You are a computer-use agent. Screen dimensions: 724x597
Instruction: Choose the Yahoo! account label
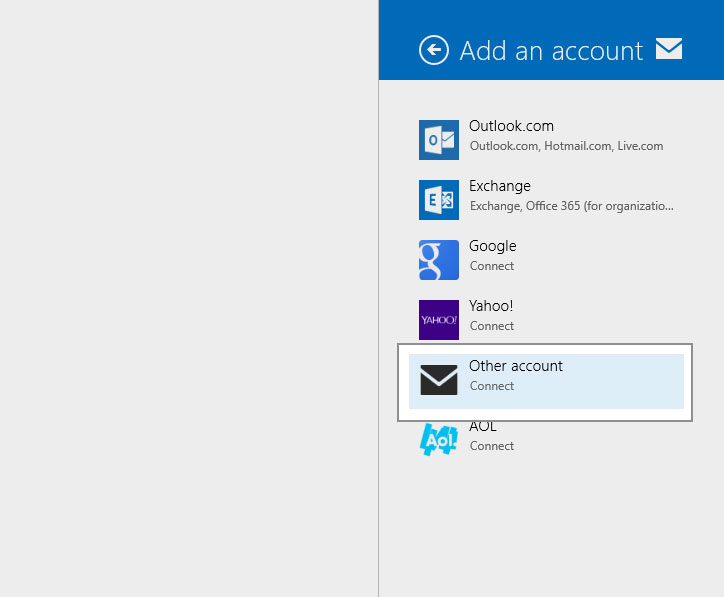[x=491, y=306]
